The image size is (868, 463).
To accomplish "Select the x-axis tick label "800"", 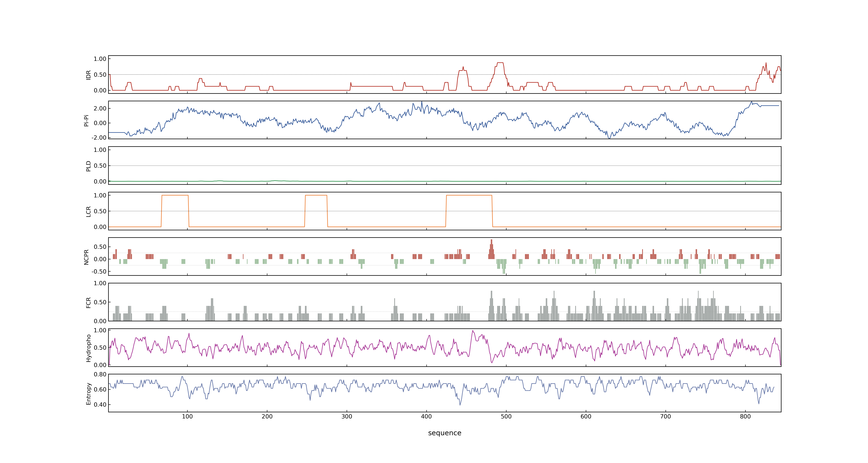I will coord(745,416).
